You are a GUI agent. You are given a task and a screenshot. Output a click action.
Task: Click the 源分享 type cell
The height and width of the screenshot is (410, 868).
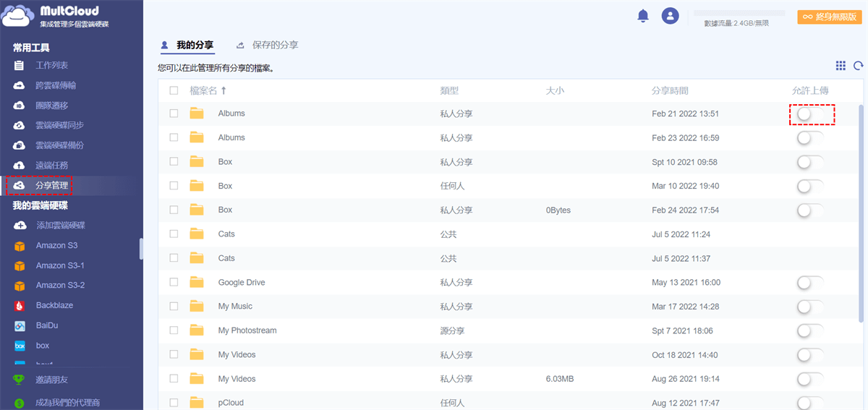[x=452, y=330]
